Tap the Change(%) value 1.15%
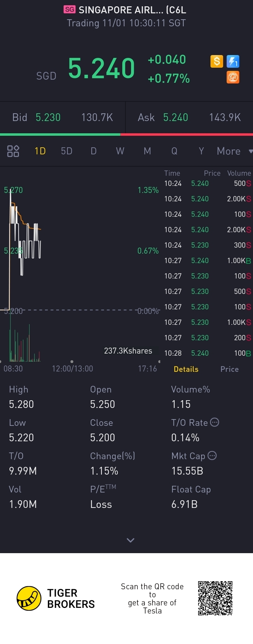Screen dimensions: 253x644 (104, 471)
